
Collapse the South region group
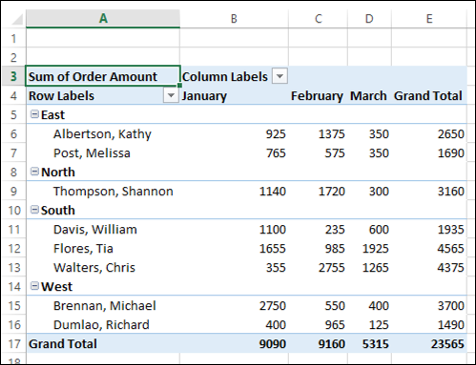pyautogui.click(x=34, y=210)
